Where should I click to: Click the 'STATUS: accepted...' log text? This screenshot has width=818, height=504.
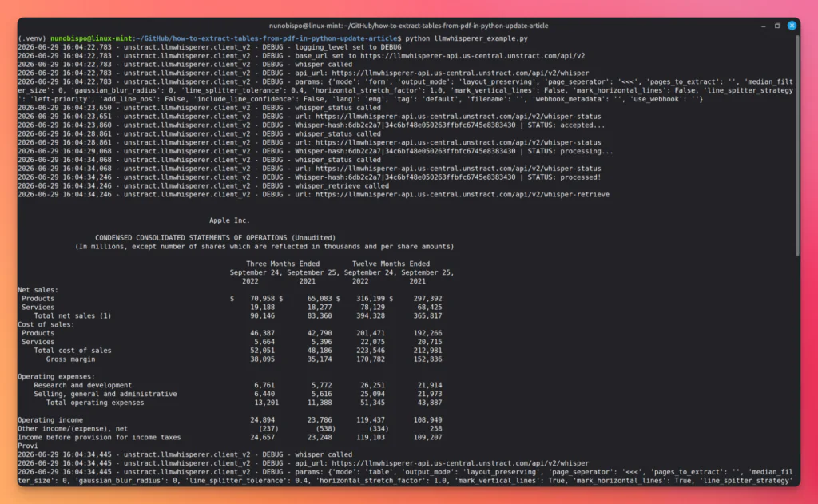(x=566, y=125)
